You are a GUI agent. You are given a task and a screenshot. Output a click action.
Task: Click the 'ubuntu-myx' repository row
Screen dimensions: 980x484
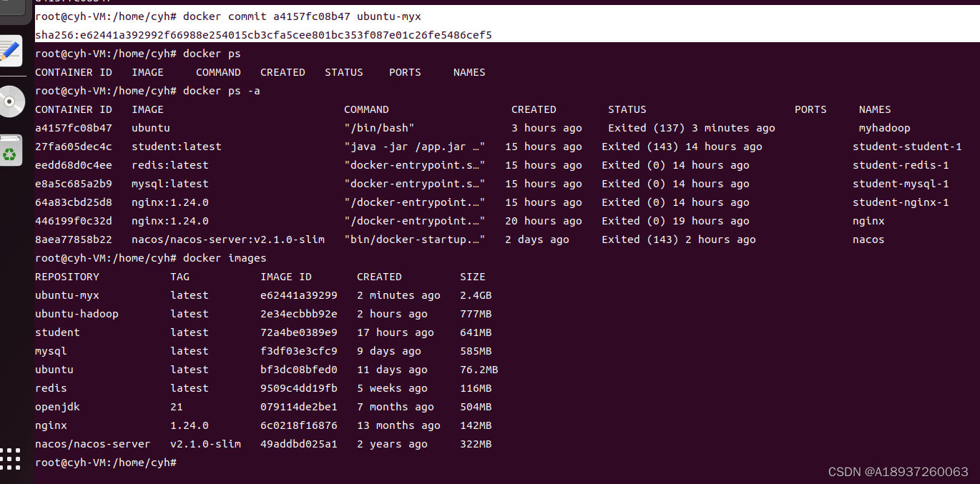[x=263, y=295]
